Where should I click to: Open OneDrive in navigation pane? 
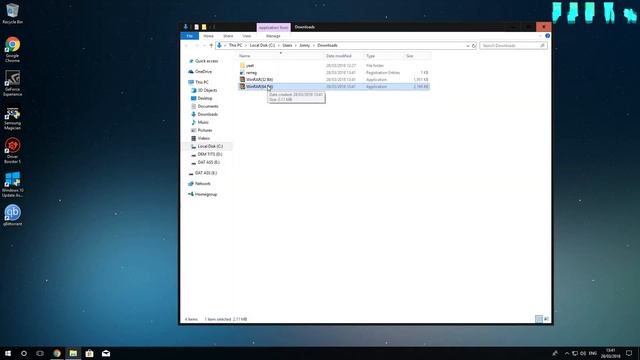click(203, 72)
